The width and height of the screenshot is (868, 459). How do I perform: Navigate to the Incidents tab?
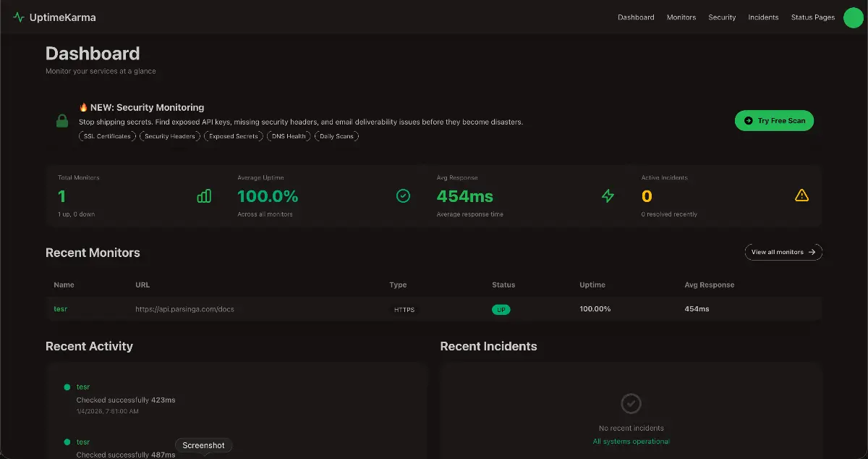click(763, 17)
